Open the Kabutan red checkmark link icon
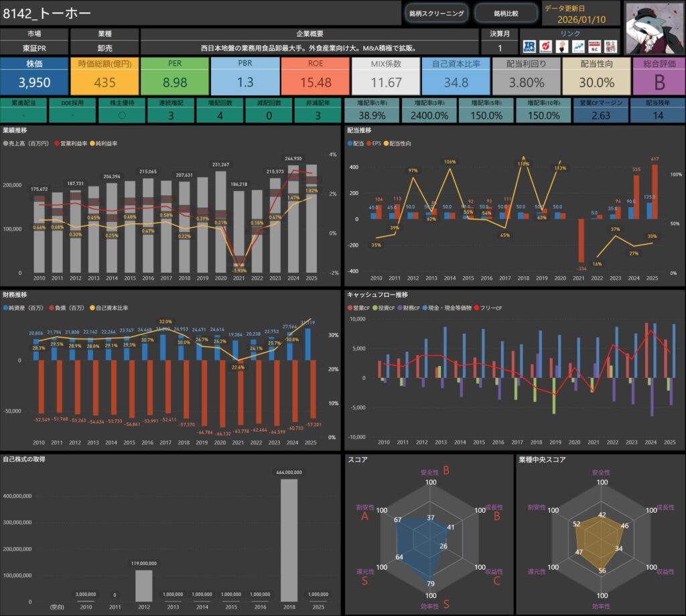686x616 pixels. pos(545,46)
